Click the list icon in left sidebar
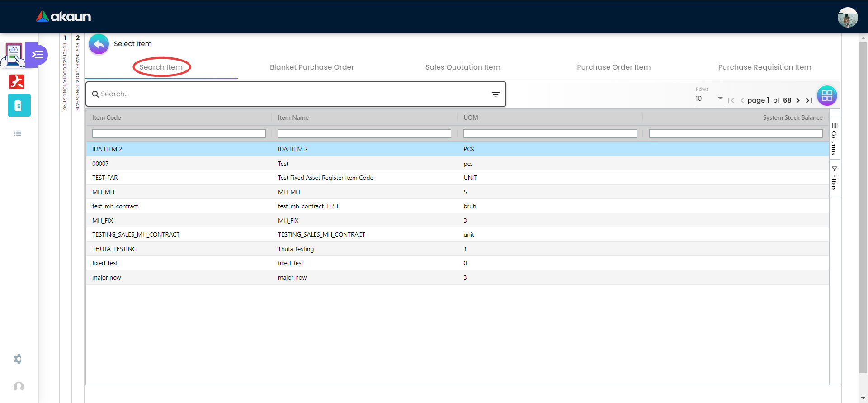This screenshot has width=868, height=403. pyautogui.click(x=18, y=133)
